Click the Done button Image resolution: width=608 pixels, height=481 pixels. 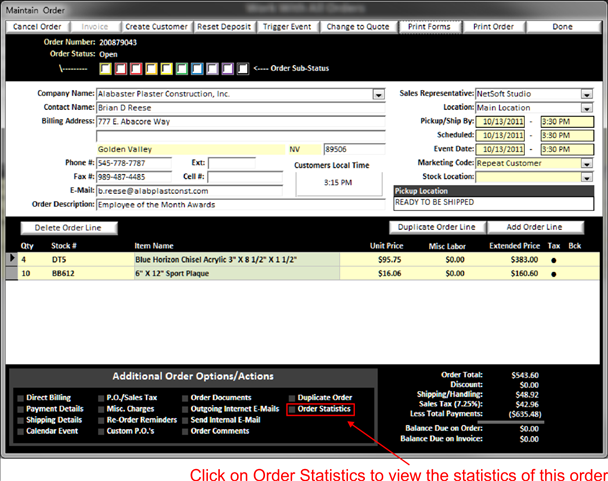(564, 26)
